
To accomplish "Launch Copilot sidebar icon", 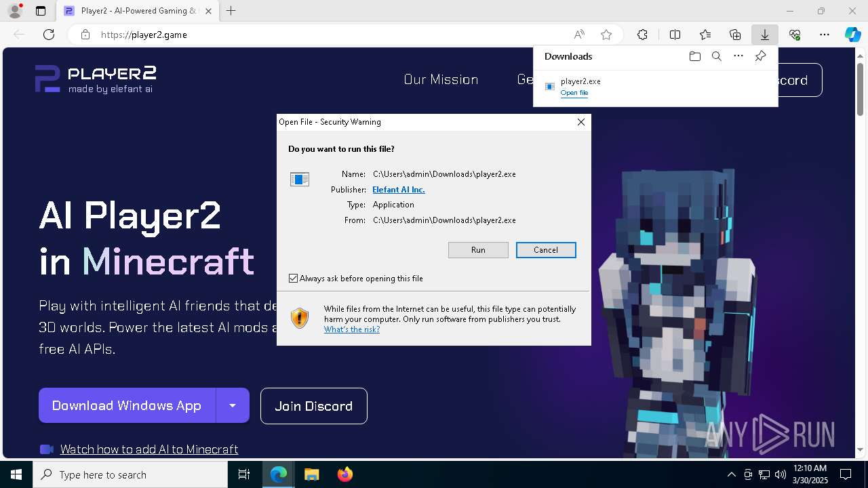I will pyautogui.click(x=852, y=35).
